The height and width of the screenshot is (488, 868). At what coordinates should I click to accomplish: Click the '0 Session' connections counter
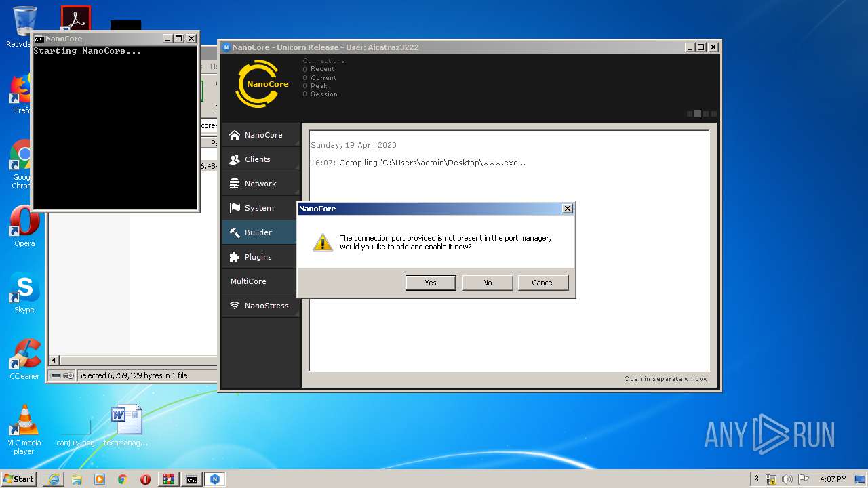(320, 94)
